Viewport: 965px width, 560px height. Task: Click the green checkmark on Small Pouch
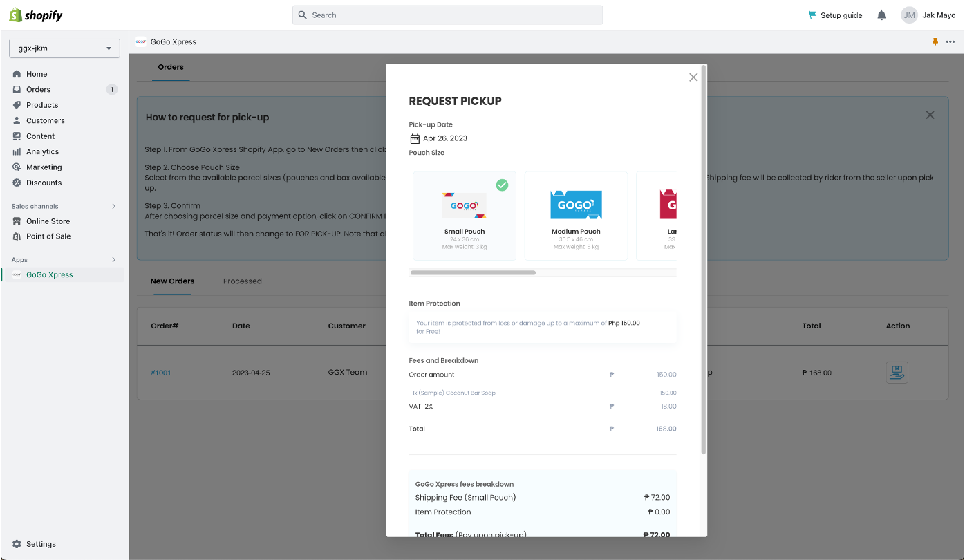[503, 185]
